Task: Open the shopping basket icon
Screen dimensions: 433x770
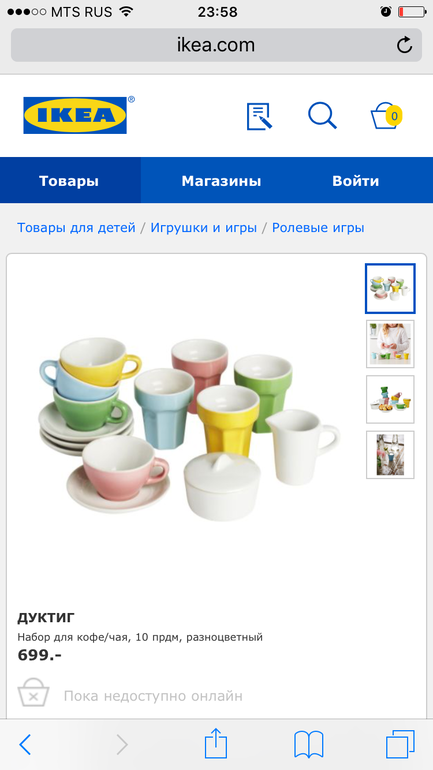Action: (386, 116)
